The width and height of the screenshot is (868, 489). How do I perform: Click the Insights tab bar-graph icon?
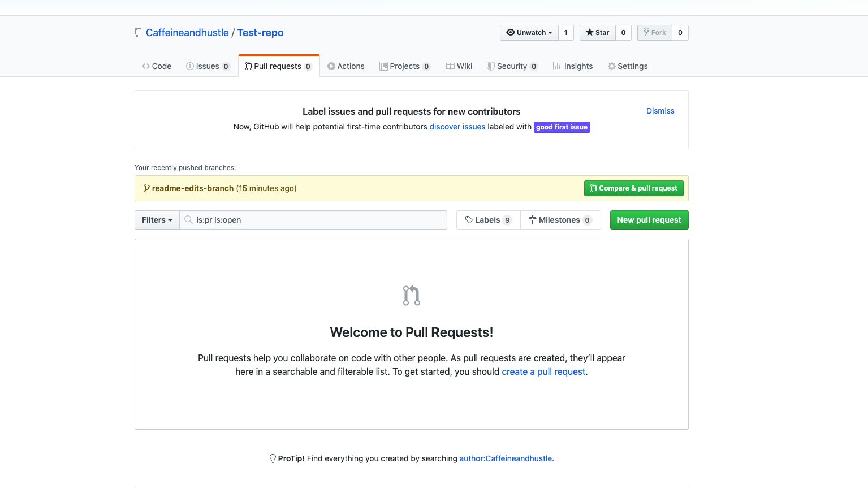557,66
